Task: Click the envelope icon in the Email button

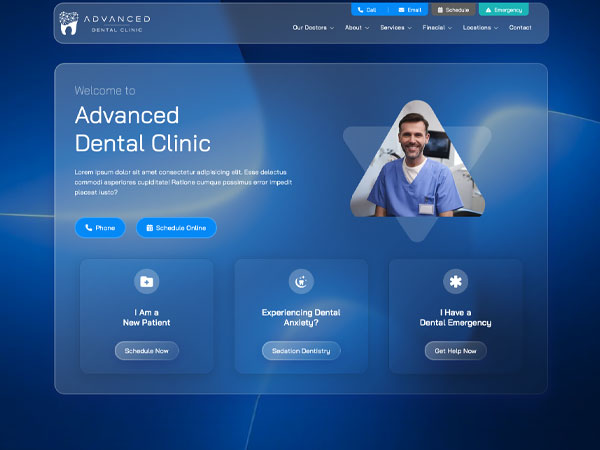Action: tap(402, 10)
